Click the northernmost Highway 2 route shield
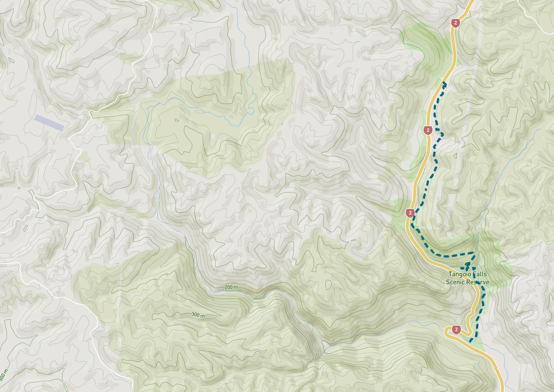This screenshot has height=392, width=554. (x=455, y=23)
